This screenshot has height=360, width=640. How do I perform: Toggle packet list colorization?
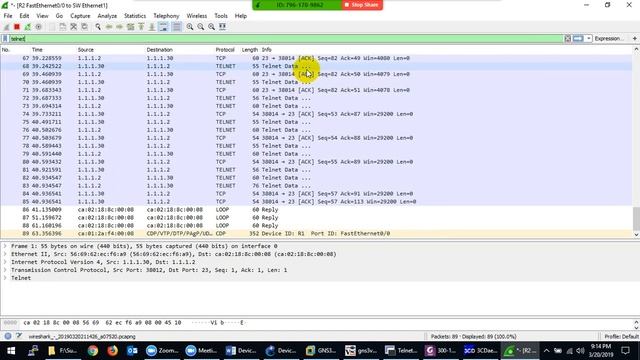coord(177,27)
